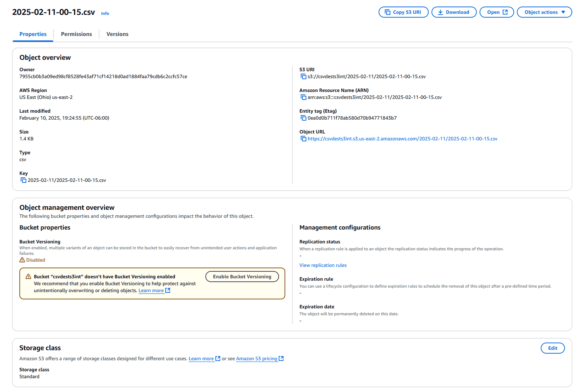This screenshot has height=392, width=585.
Task: Click the download icon inside the Download button
Action: [440, 12]
